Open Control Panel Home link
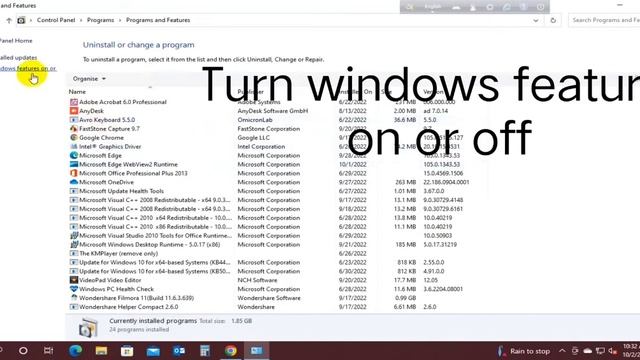640x360 pixels. coord(16,41)
